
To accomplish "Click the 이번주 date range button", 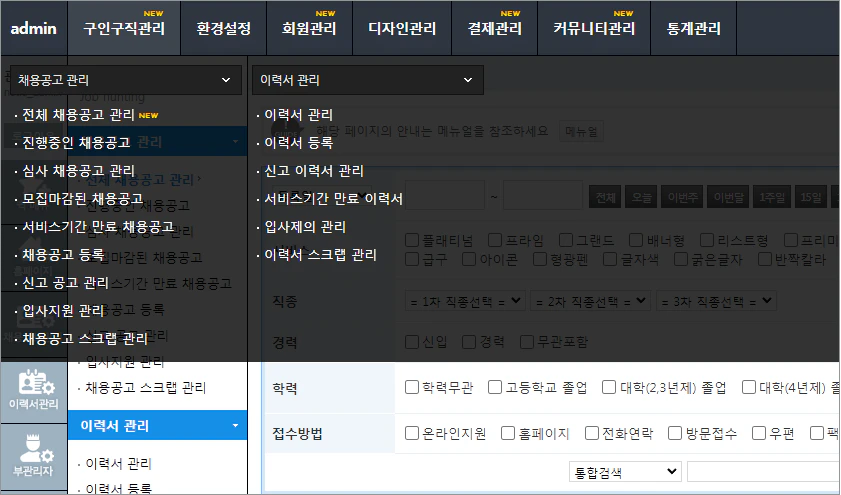I will pyautogui.click(x=683, y=197).
